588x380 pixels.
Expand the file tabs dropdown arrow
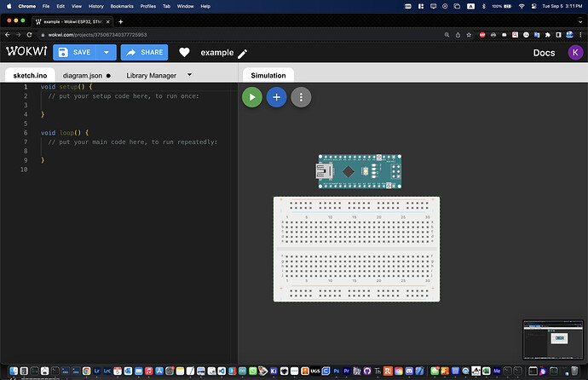coord(189,75)
